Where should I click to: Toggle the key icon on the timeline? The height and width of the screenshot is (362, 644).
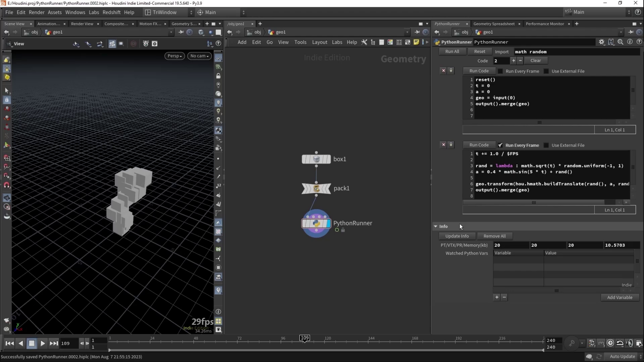pos(572,343)
